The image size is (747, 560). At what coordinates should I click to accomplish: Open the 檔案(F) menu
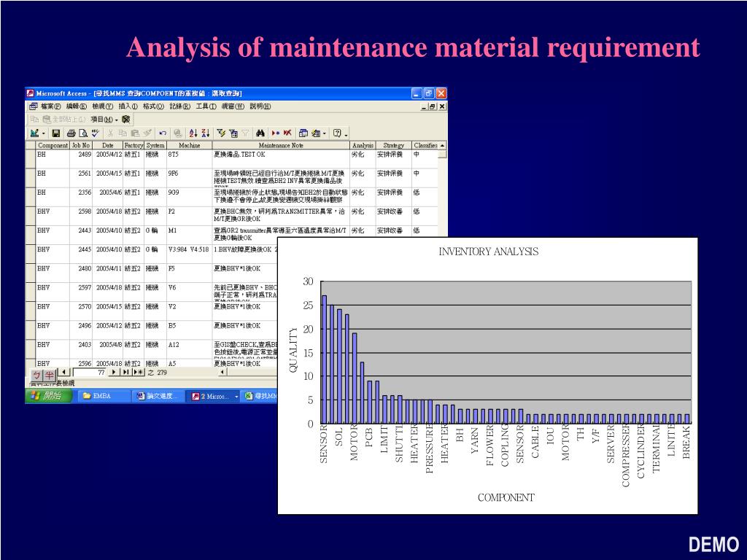pyautogui.click(x=50, y=106)
